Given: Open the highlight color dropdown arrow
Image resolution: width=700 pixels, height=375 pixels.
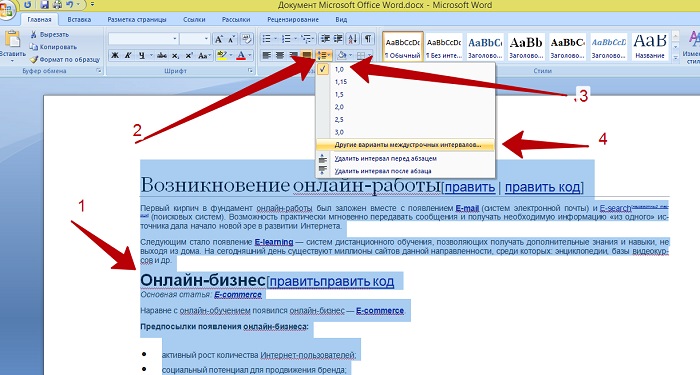Looking at the screenshot, I should [x=231, y=56].
